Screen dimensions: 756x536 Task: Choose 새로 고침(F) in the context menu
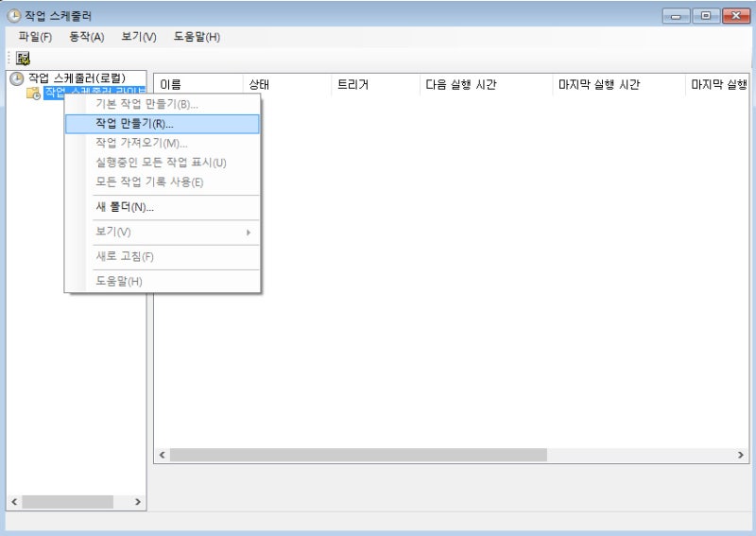point(163,257)
